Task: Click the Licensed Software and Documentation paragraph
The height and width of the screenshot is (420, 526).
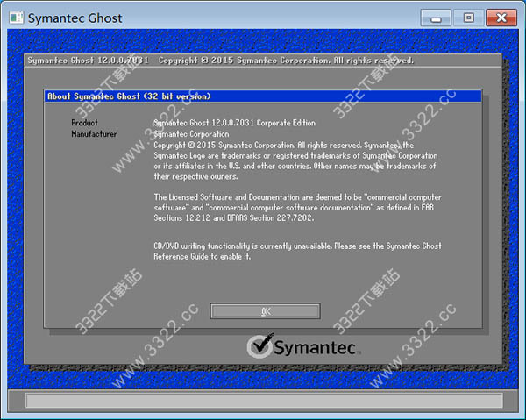Action: click(297, 208)
